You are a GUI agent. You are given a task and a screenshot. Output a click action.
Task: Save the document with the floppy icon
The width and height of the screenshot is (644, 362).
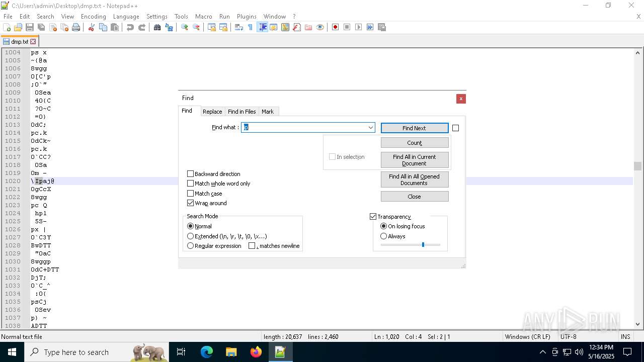point(30,27)
